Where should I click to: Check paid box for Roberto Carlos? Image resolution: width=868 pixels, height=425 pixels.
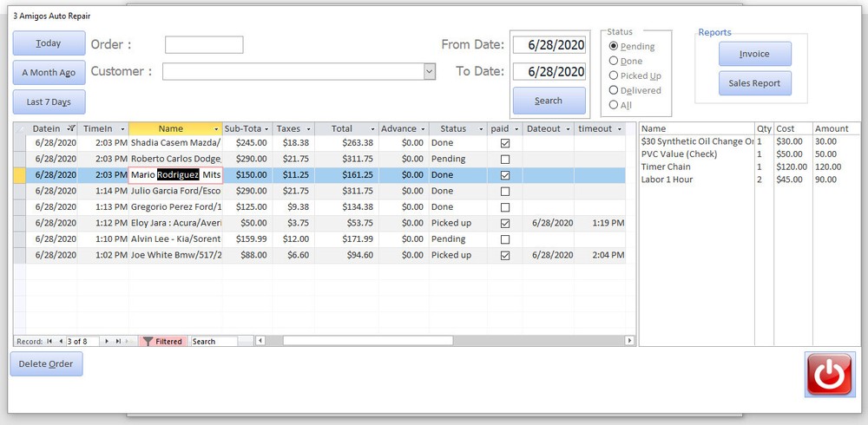pyautogui.click(x=505, y=160)
